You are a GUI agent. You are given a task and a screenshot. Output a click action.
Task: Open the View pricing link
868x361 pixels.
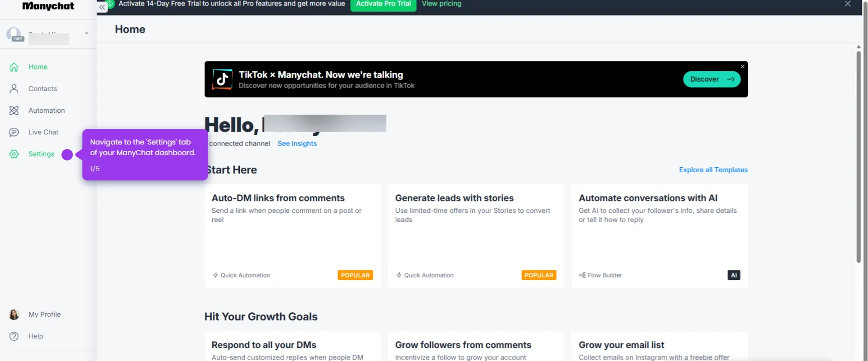[442, 4]
